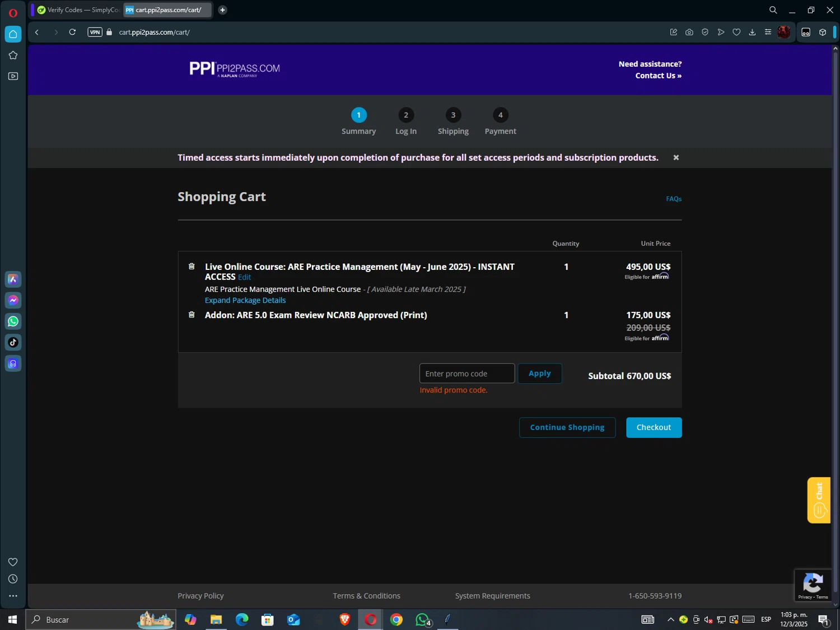Show hidden system tray icons
Image resolution: width=840 pixels, height=630 pixels.
[670, 620]
